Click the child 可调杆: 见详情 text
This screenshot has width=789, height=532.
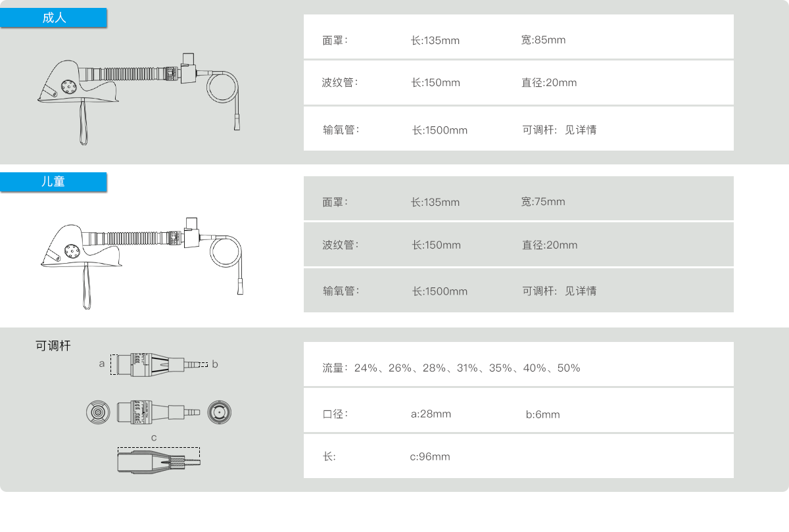point(560,291)
